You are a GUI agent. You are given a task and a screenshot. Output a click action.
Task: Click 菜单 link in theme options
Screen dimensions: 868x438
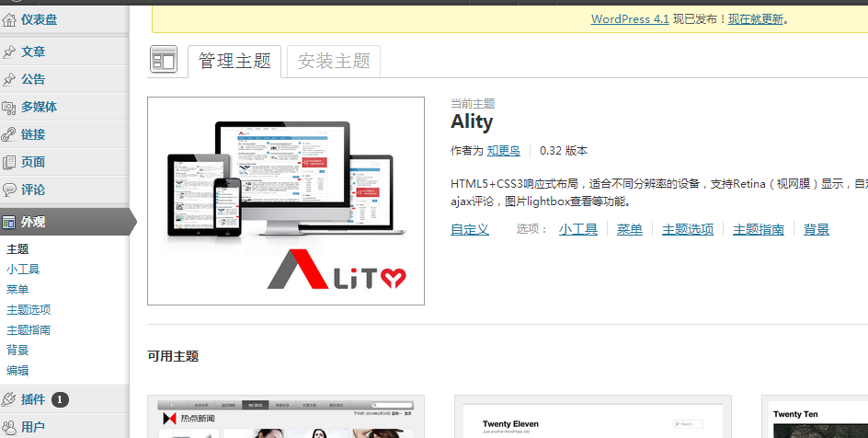[630, 229]
